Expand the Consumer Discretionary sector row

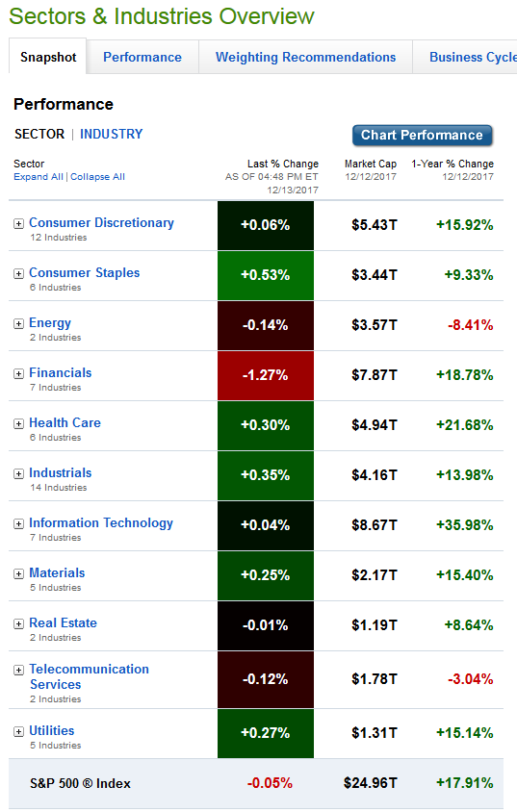pos(18,224)
